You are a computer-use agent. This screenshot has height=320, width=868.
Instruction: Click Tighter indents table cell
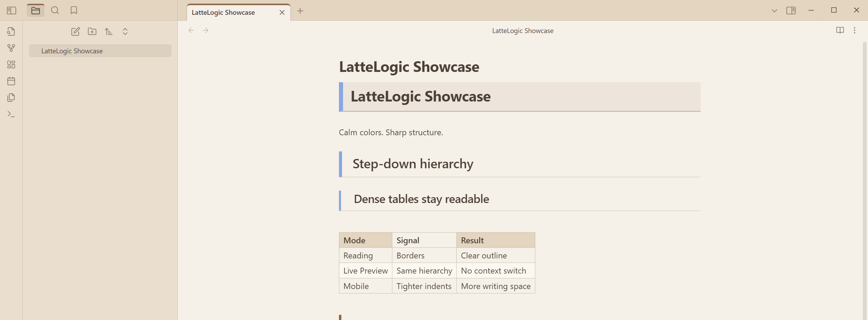[x=424, y=286]
